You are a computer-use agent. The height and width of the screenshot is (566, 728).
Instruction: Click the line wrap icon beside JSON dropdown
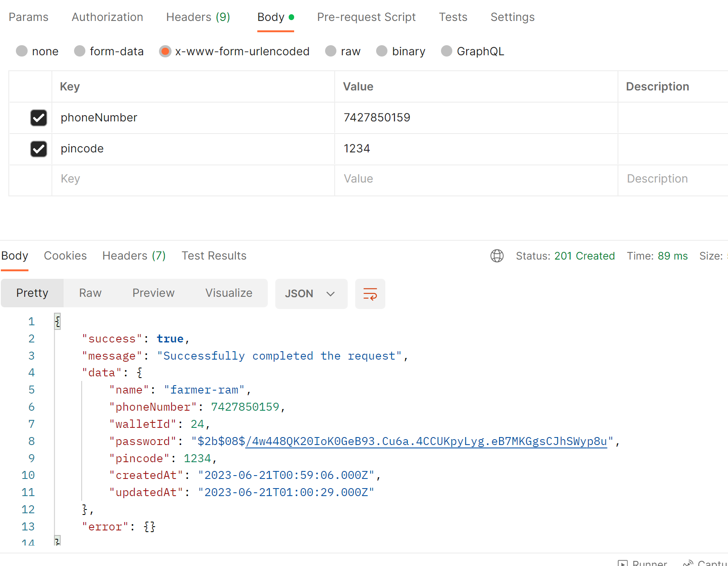370,293
